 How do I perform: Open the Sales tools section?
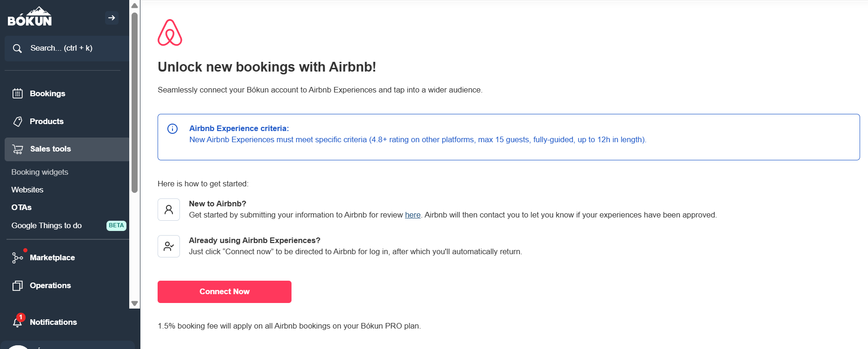(x=67, y=149)
